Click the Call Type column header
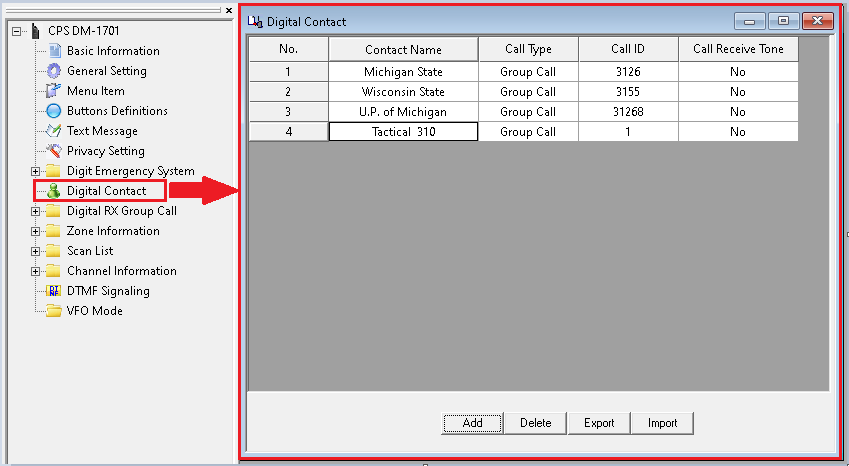Screen dimensions: 849x466 (528, 49)
